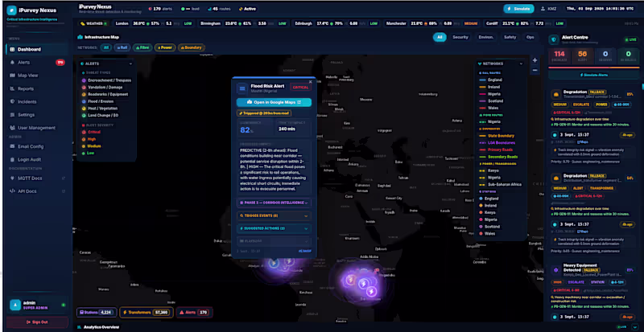The width and height of the screenshot is (644, 332).
Task: Select the All alert category tab
Action: (x=440, y=37)
